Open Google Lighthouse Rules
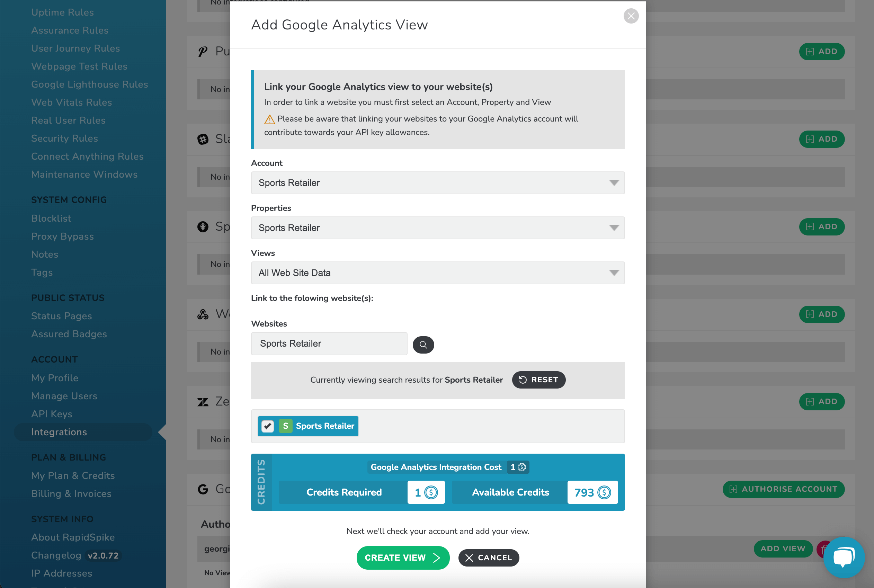874x588 pixels. click(90, 84)
